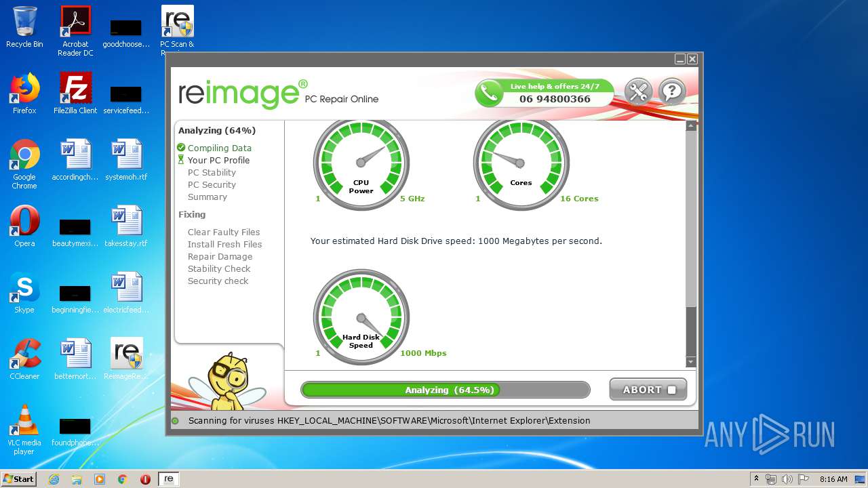Open the Windows Start menu

pyautogui.click(x=19, y=479)
